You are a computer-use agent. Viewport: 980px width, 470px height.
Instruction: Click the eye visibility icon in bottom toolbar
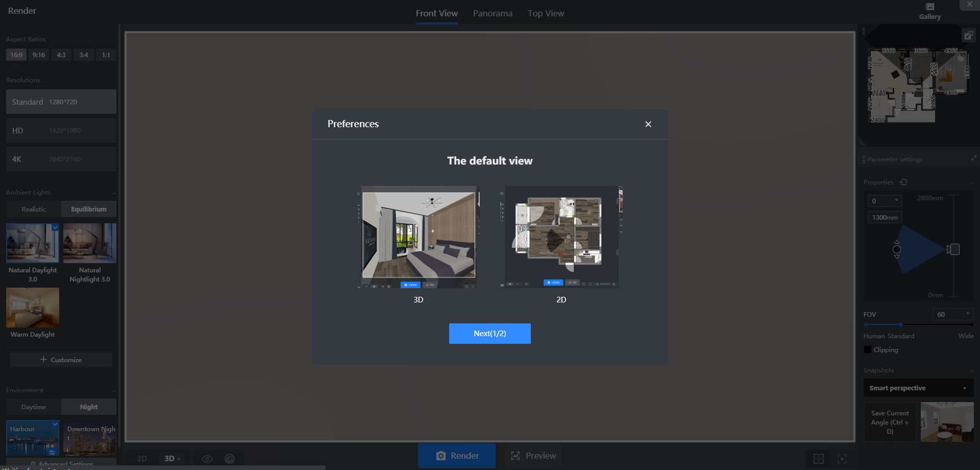point(207,459)
